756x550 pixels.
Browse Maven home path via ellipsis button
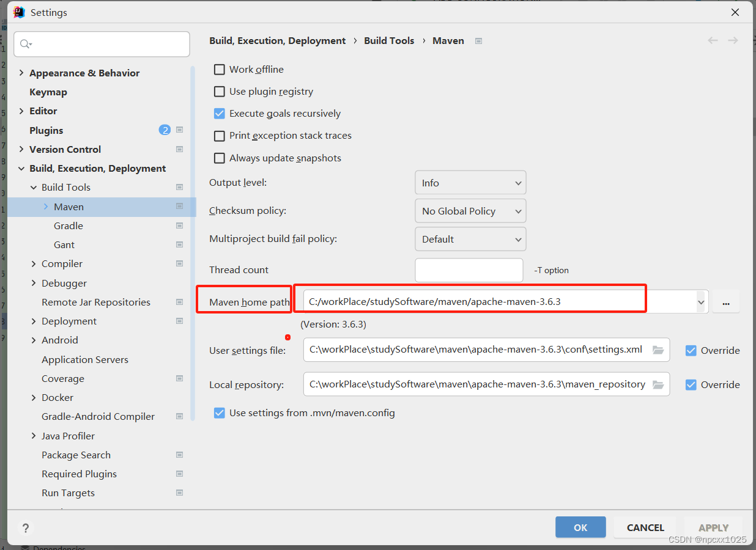point(726,301)
